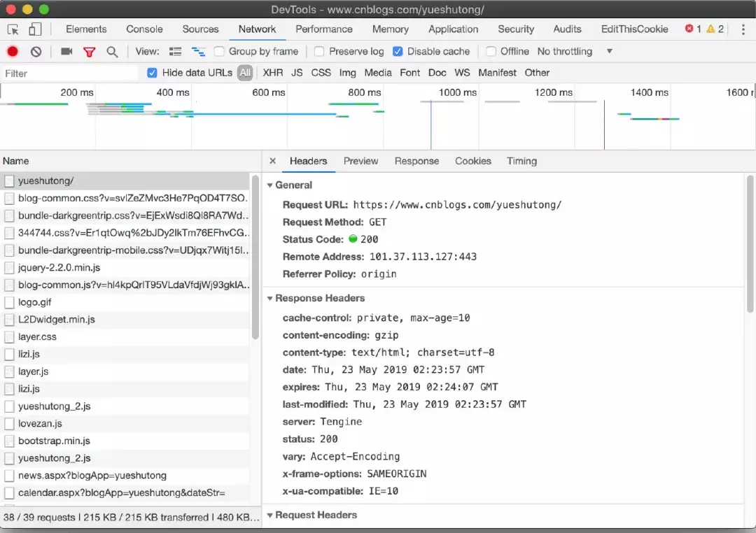Uncheck Hide data URLs checkbox

pyautogui.click(x=152, y=73)
